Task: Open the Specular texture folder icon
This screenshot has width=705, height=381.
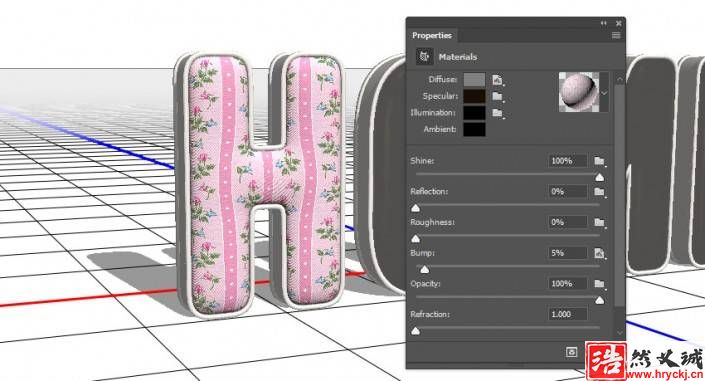Action: (497, 96)
